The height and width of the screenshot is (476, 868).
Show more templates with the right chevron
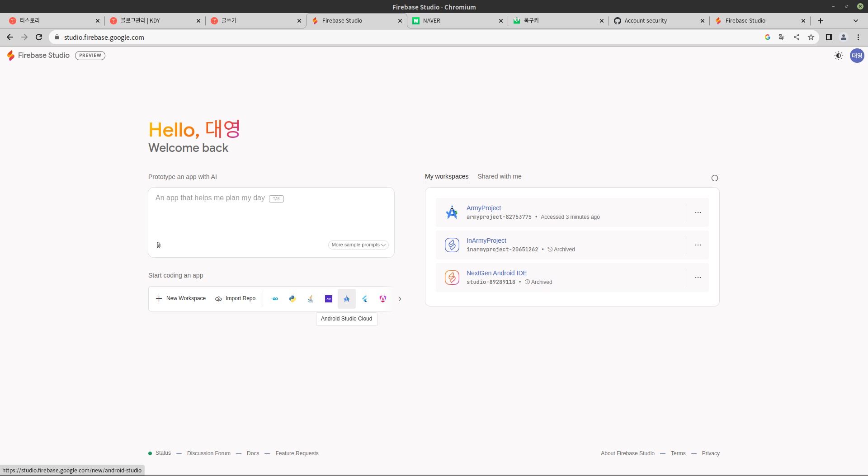pos(400,299)
